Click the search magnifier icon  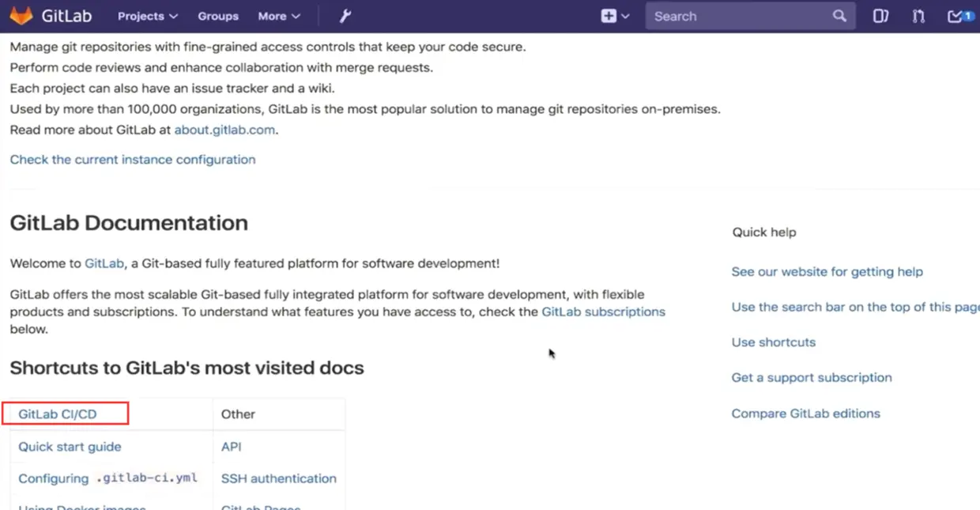[x=839, y=16]
